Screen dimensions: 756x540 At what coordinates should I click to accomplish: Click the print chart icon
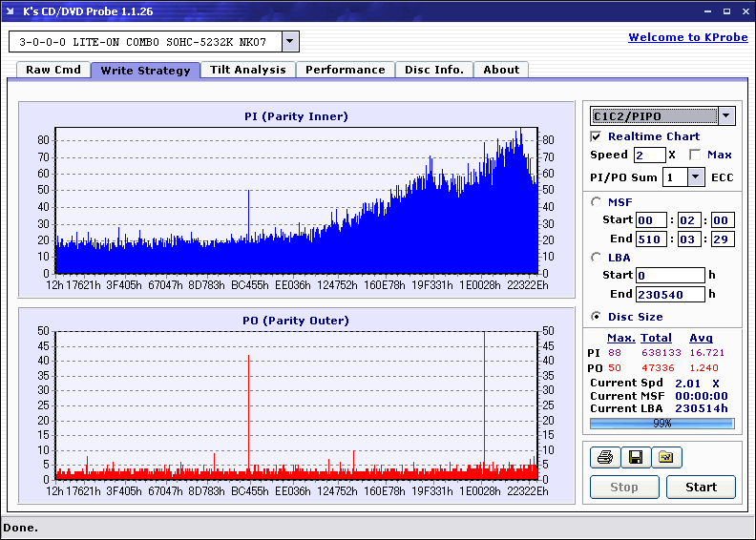point(605,457)
